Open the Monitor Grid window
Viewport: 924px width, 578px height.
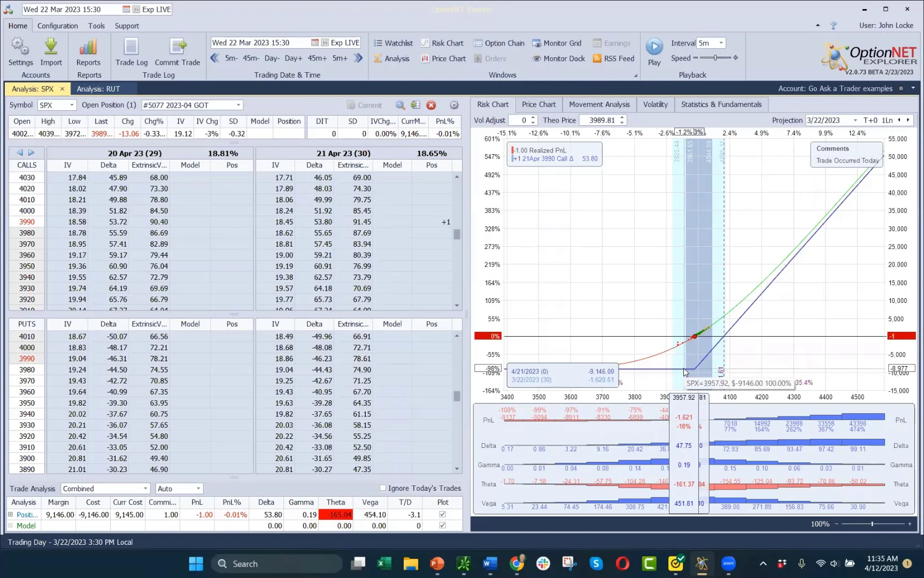(557, 43)
